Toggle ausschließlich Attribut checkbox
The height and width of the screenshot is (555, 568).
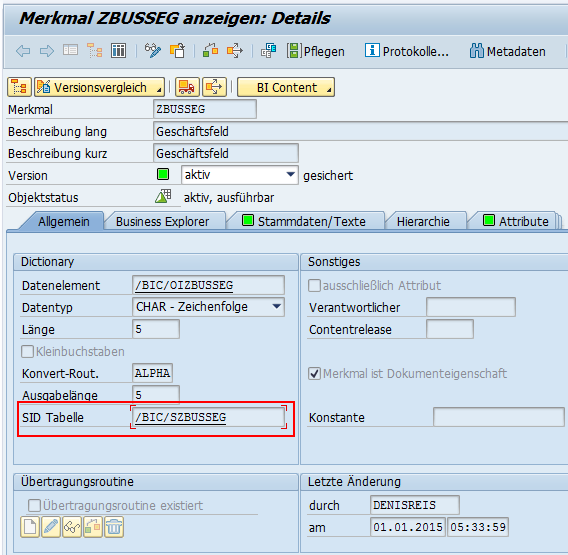(314, 285)
